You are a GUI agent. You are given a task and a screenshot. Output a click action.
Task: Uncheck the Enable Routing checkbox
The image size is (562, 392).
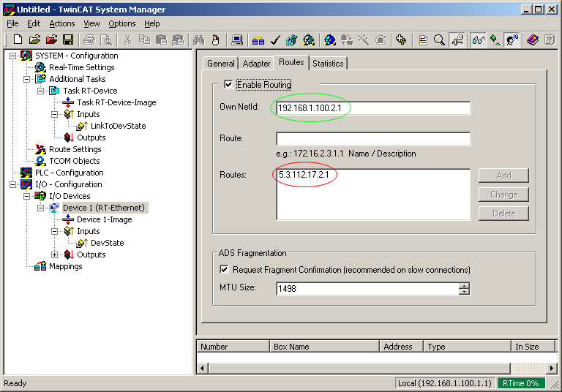[x=228, y=84]
